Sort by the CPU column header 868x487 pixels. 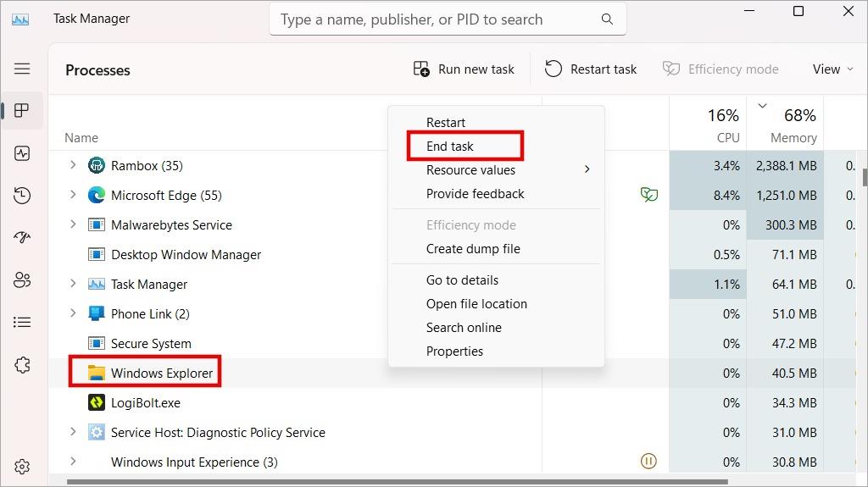[708, 123]
